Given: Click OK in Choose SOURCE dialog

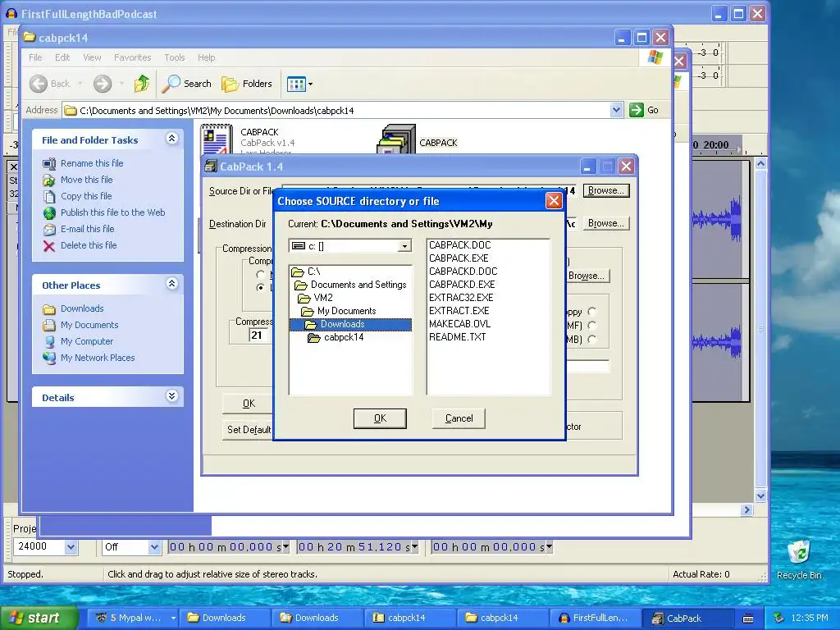Looking at the screenshot, I should click(x=380, y=418).
